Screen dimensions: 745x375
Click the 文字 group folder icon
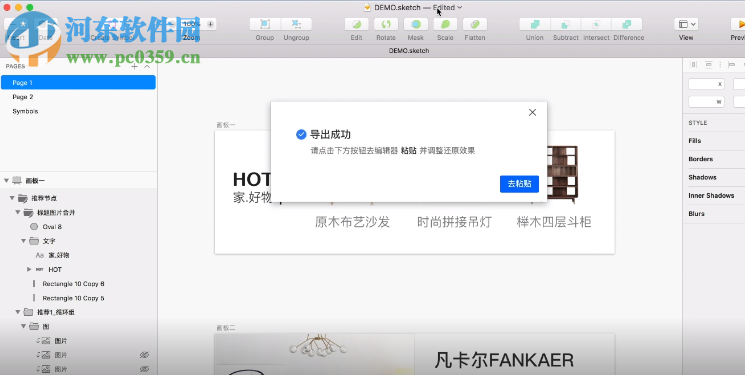coord(34,241)
